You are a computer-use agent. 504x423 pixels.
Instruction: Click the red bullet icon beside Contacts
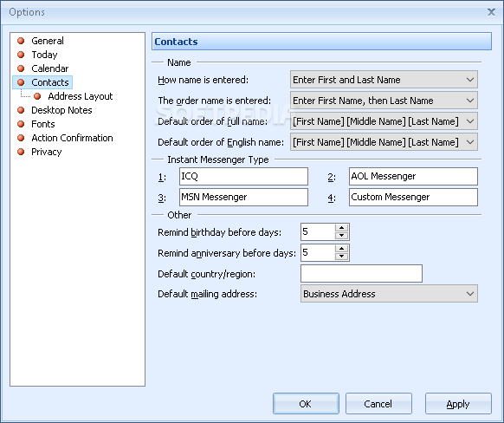[21, 82]
